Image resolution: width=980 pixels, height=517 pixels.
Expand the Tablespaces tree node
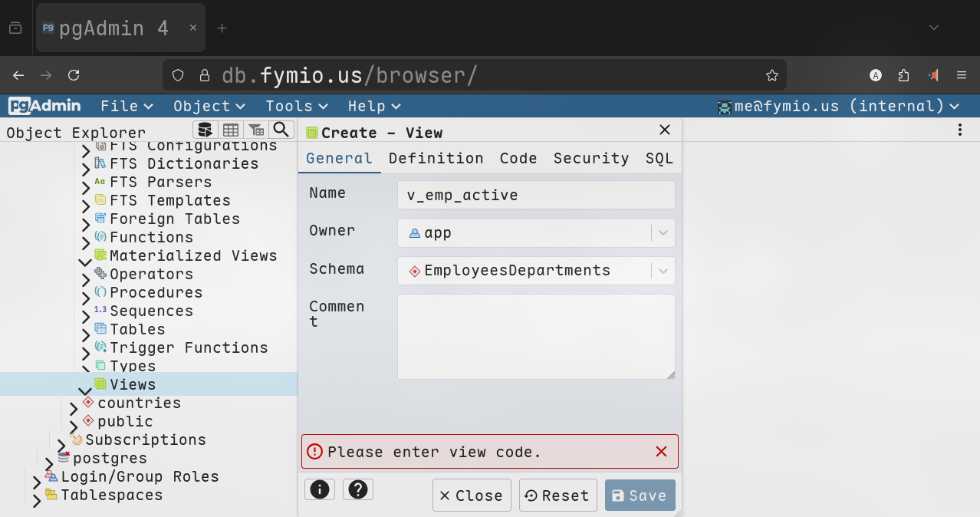point(36,501)
